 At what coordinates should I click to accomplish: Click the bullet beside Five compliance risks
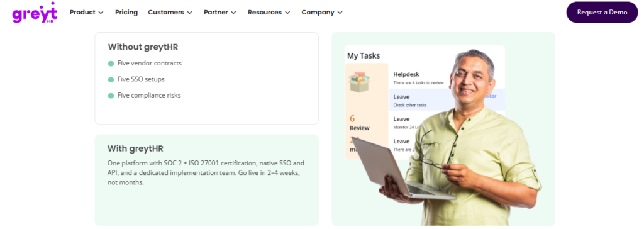click(x=111, y=96)
